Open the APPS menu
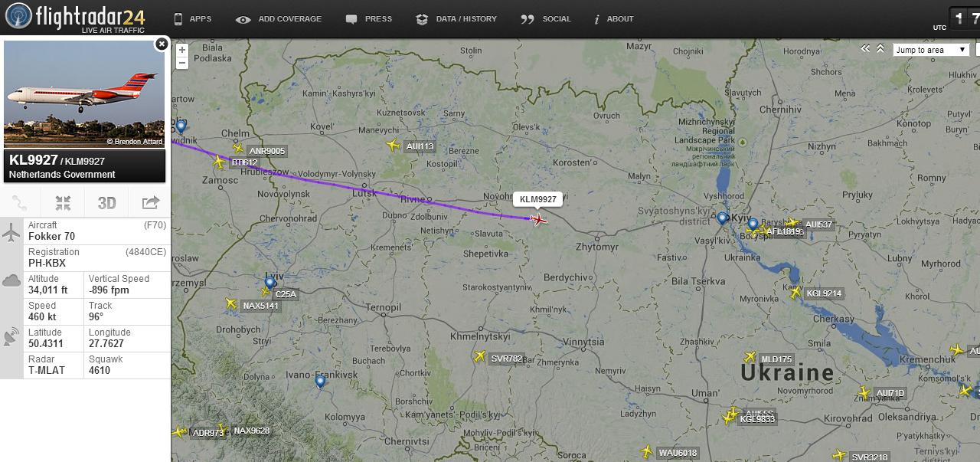Viewport: 980px width, 462px height. pyautogui.click(x=192, y=19)
